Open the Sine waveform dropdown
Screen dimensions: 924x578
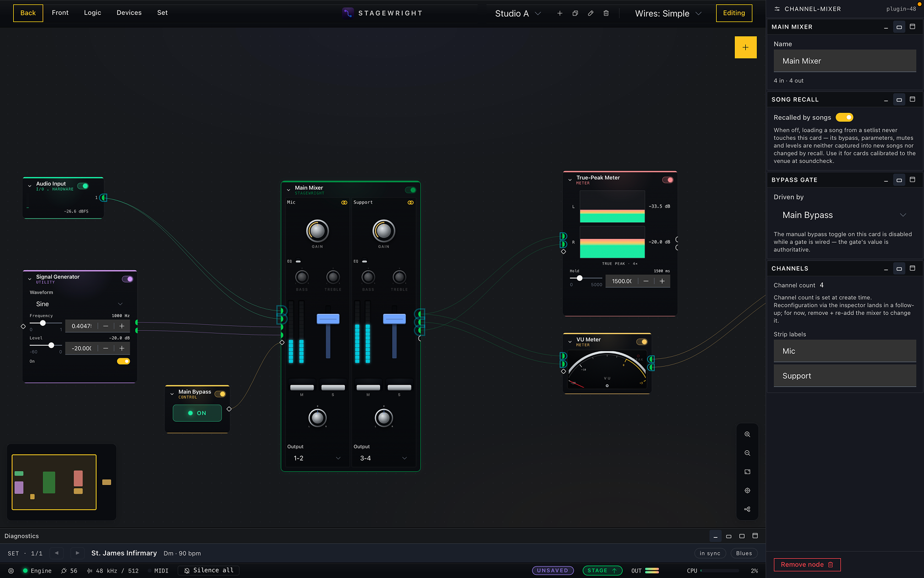click(x=80, y=304)
